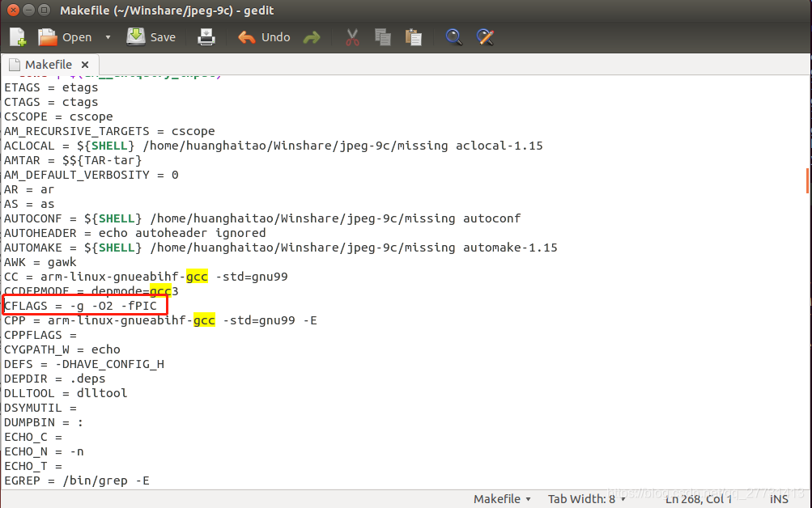This screenshot has width=812, height=508.
Task: Close the Makefile tab
Action: (x=85, y=65)
